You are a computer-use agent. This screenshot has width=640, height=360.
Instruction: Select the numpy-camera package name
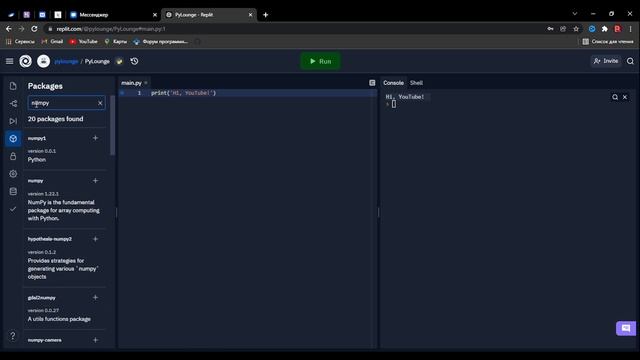(x=44, y=340)
